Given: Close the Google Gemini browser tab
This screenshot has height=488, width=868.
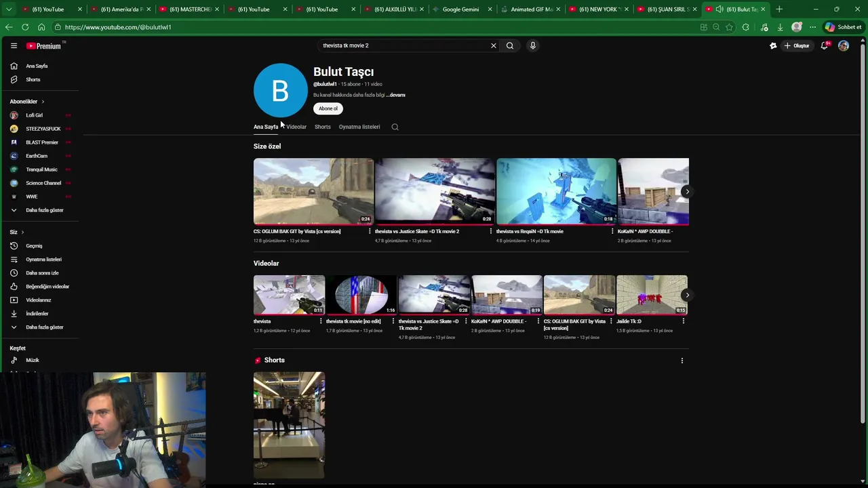Looking at the screenshot, I should pyautogui.click(x=490, y=9).
